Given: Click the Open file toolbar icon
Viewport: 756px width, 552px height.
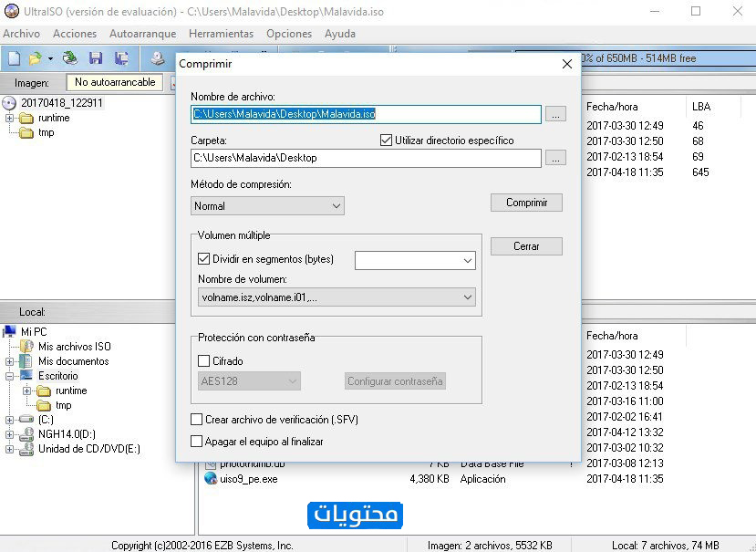Looking at the screenshot, I should [x=35, y=58].
